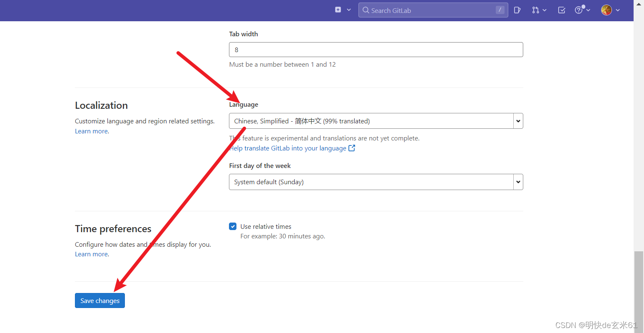Open the Help translate GitLab link
The width and height of the screenshot is (644, 333).
tap(287, 148)
